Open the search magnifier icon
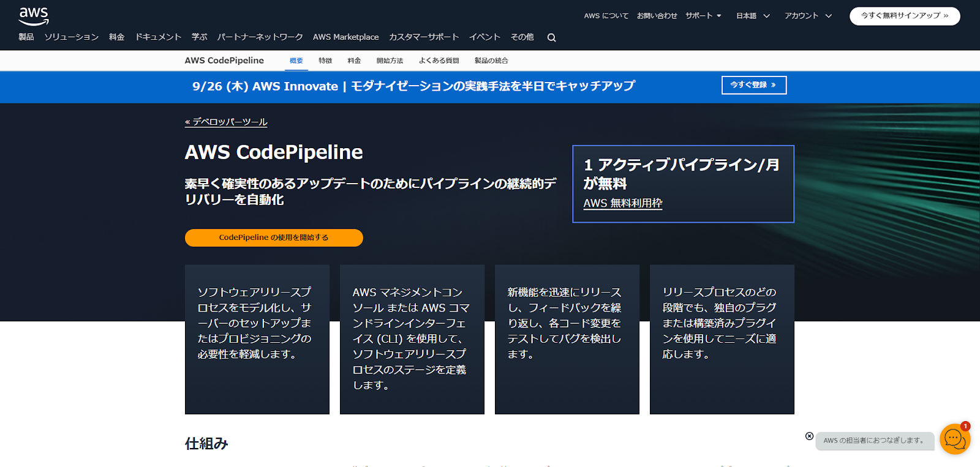The width and height of the screenshot is (980, 467). (x=551, y=37)
